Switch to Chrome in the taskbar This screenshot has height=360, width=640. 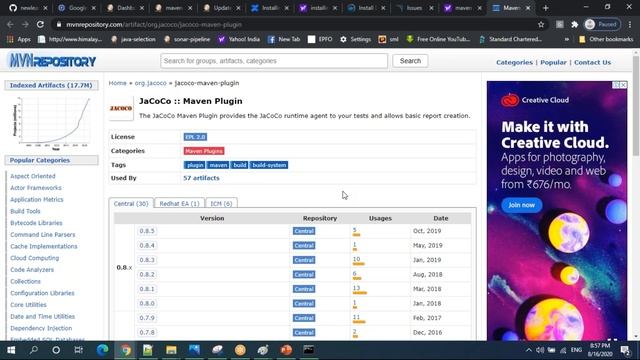126,350
